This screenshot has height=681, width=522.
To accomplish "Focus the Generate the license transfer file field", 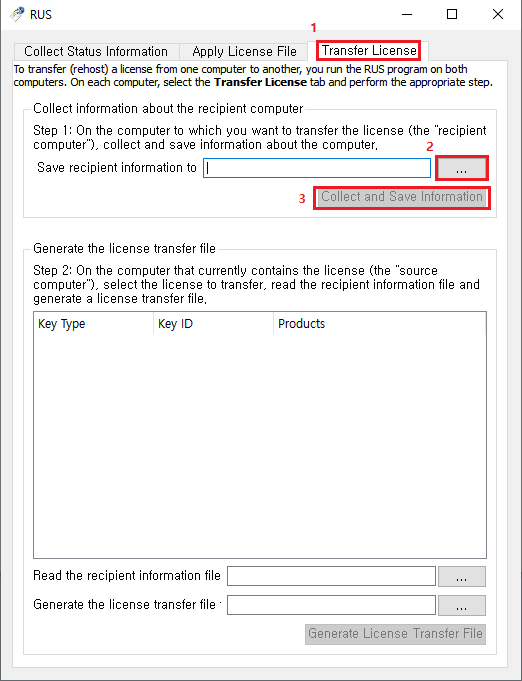I will 331,605.
